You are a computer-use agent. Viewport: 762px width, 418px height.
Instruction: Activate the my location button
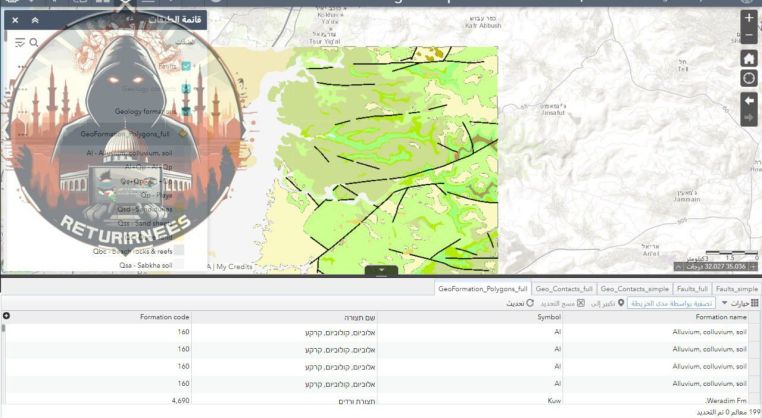click(x=749, y=78)
